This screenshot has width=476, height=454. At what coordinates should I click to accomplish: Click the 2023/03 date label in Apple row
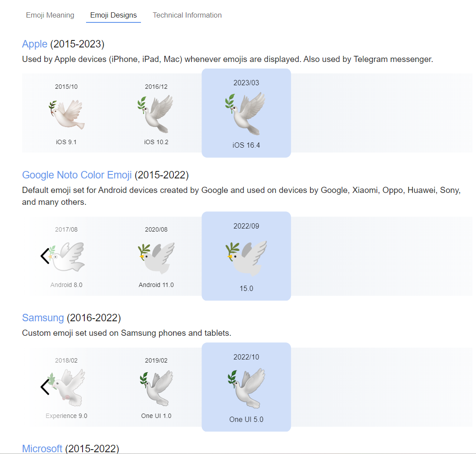coord(246,83)
